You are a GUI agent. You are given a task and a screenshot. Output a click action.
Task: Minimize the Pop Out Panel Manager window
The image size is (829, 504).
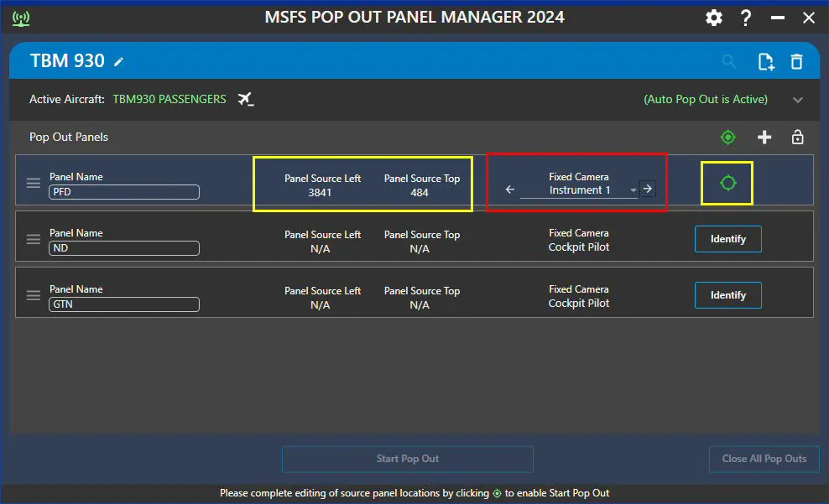[777, 18]
